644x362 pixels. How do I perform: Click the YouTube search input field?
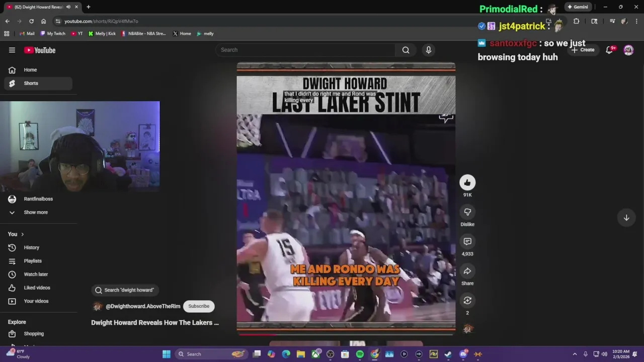coord(305,50)
